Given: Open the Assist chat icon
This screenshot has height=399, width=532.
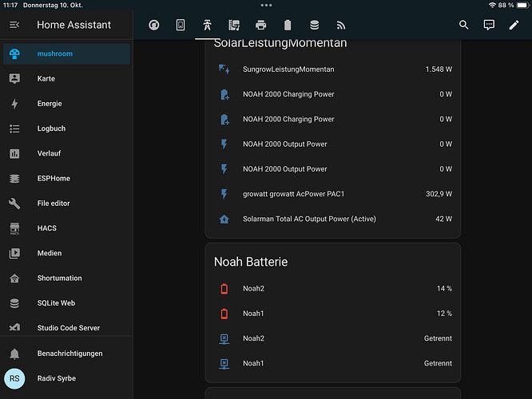Looking at the screenshot, I should click(489, 25).
